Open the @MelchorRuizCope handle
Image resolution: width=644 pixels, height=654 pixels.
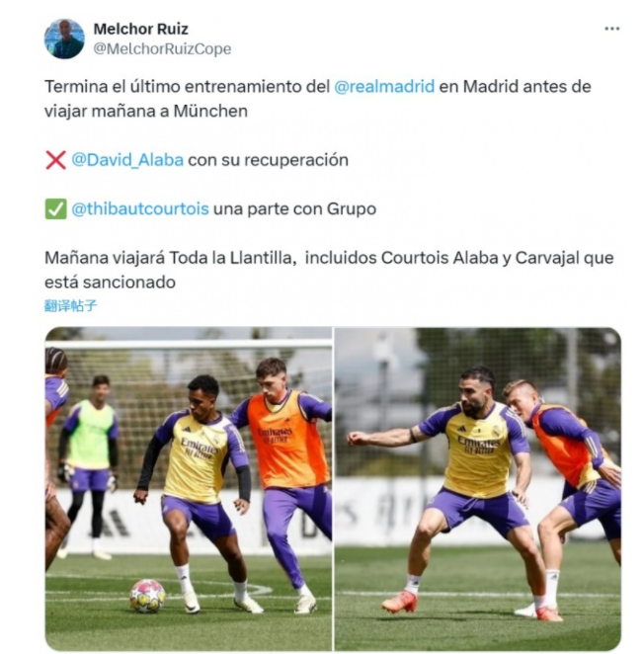pyautogui.click(x=162, y=48)
